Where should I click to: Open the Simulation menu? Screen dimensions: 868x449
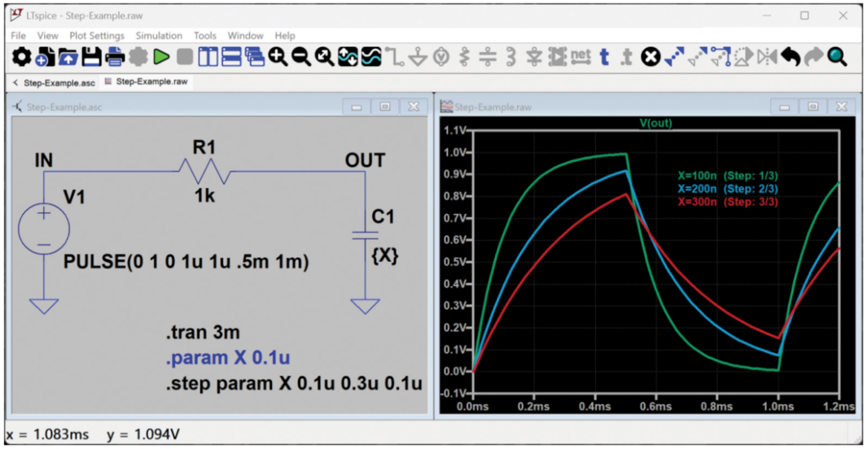point(159,36)
